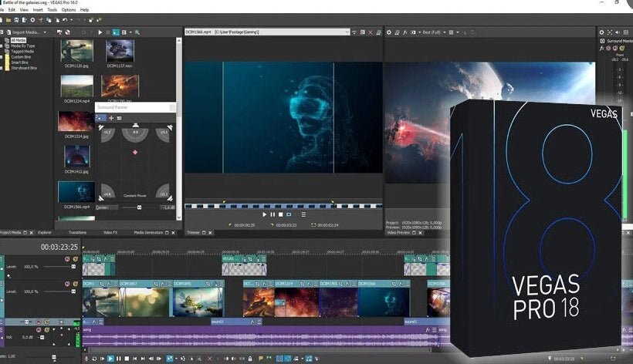The height and width of the screenshot is (364, 633).
Task: Click the Master Bus FX icon
Action: pos(601,48)
